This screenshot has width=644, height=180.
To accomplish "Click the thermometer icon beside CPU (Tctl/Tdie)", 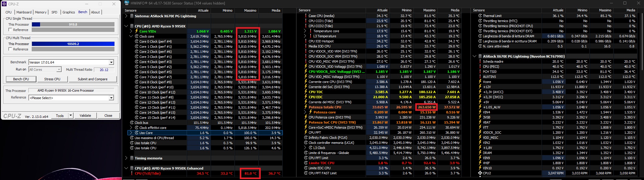I will [132, 173].
